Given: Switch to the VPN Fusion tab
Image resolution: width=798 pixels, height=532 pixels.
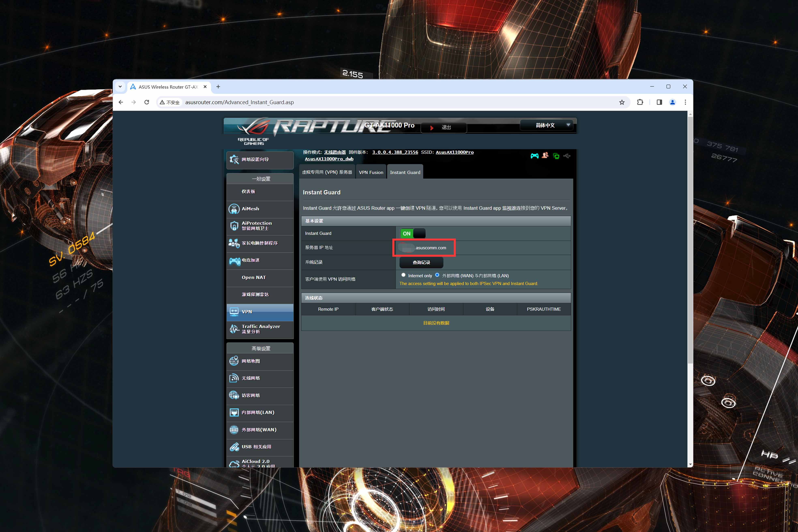Looking at the screenshot, I should [x=371, y=172].
